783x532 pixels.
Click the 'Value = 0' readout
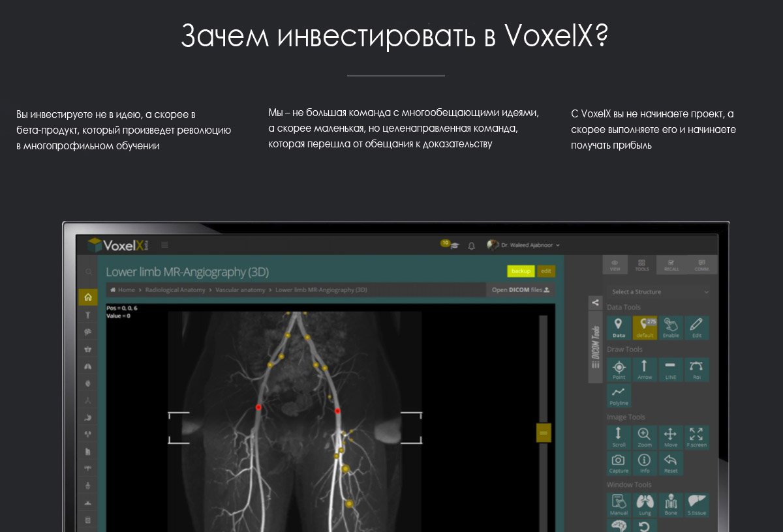118,316
